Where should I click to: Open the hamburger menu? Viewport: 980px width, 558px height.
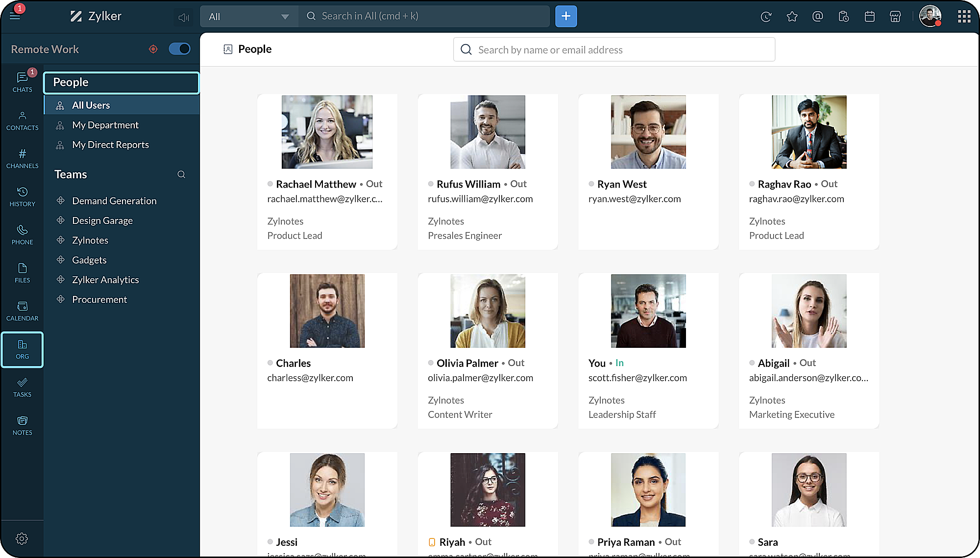coord(15,16)
